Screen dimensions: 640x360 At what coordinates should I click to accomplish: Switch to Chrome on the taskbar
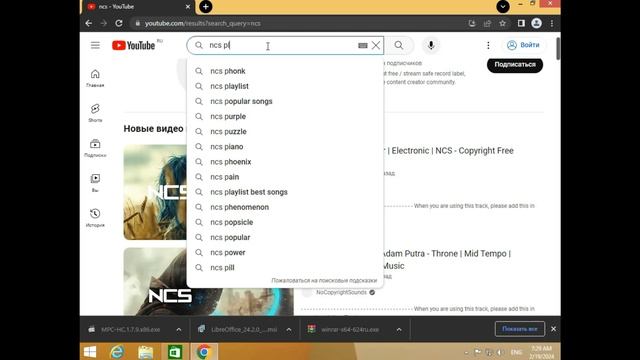204,352
